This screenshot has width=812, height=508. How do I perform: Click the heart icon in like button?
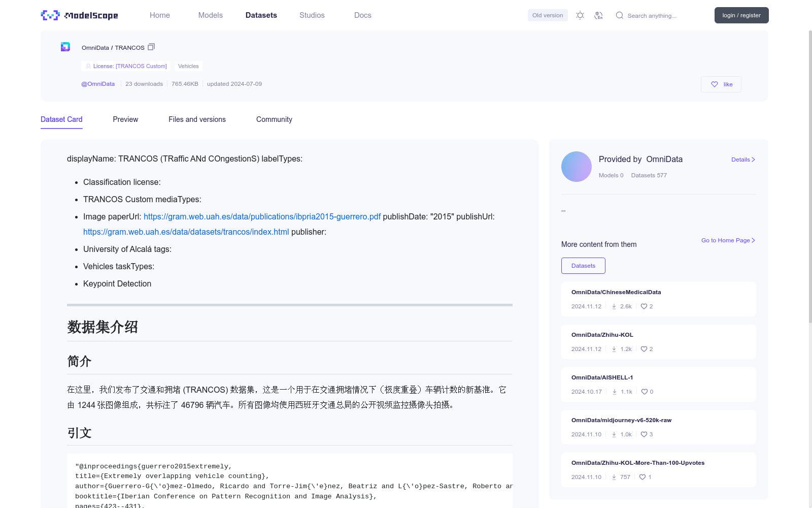pyautogui.click(x=715, y=84)
